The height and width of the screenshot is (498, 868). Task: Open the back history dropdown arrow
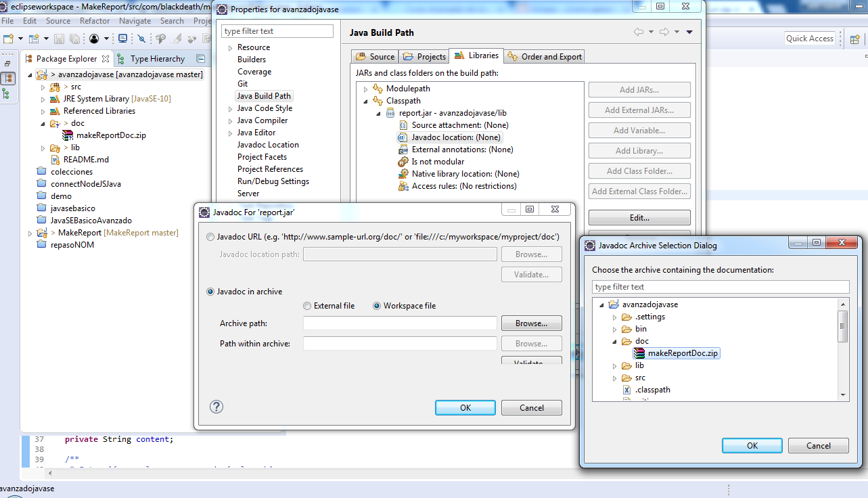651,32
